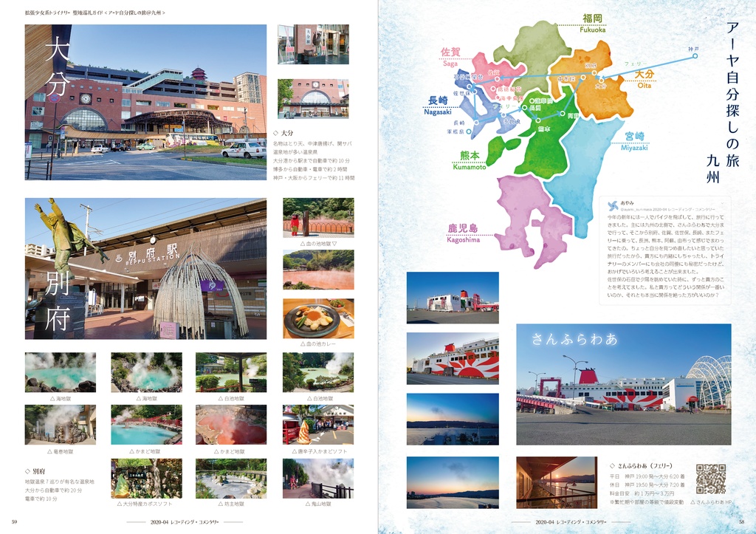The height and width of the screenshot is (534, 756).
Task: Click the line '博多から自動車・電車で約2時間'
Action: (310, 169)
